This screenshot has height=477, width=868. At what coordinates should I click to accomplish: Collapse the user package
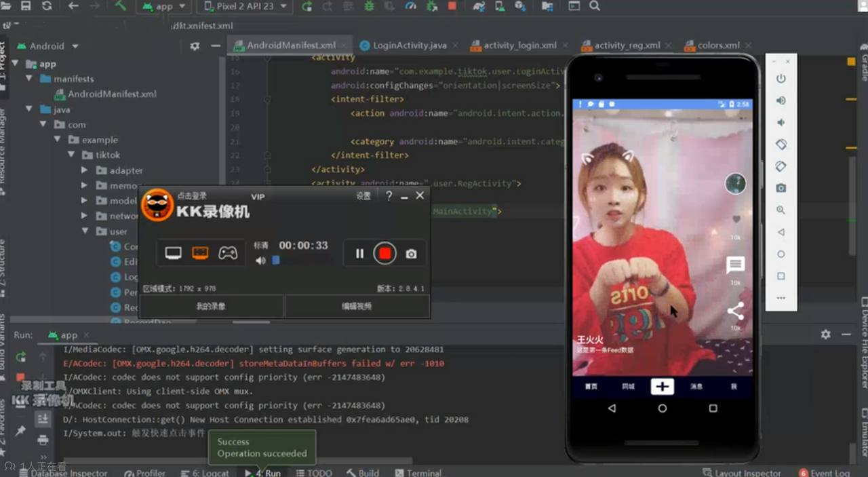coord(84,231)
